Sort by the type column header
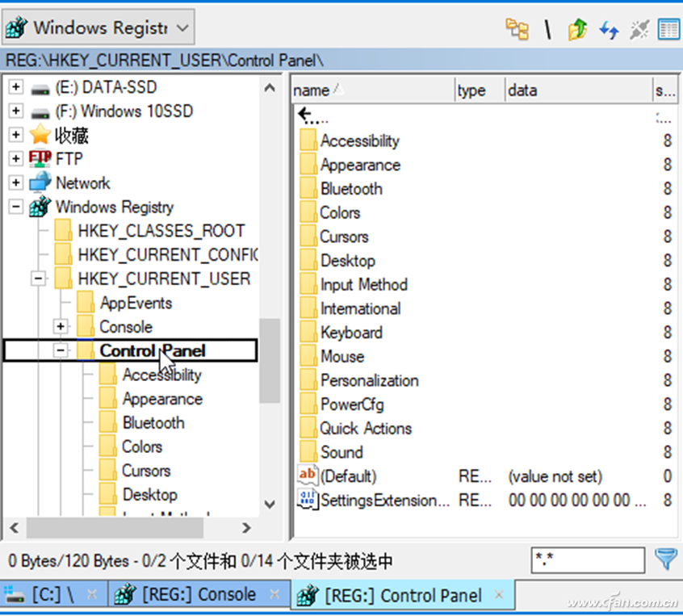Screen dimensions: 683x616 [x=480, y=90]
